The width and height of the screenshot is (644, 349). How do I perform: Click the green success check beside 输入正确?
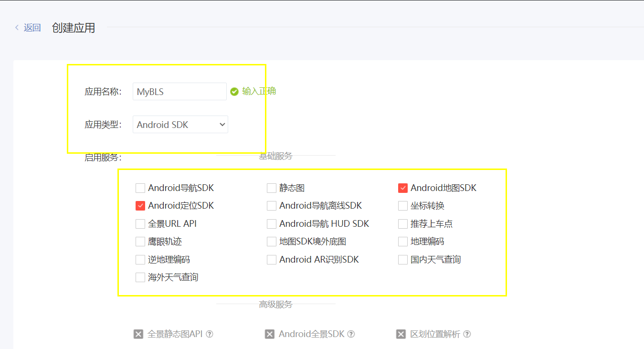(x=234, y=91)
